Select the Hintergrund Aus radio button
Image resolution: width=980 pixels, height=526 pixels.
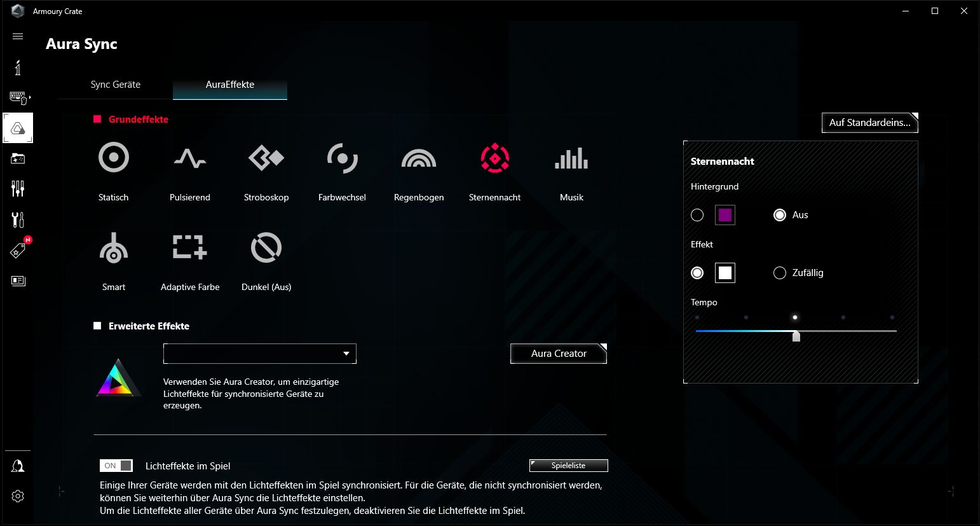coord(780,215)
